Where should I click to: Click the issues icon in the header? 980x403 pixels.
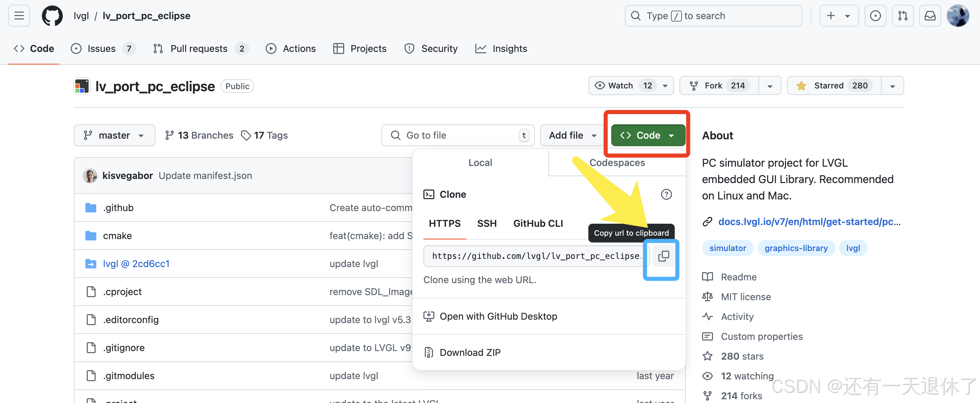pyautogui.click(x=875, y=16)
